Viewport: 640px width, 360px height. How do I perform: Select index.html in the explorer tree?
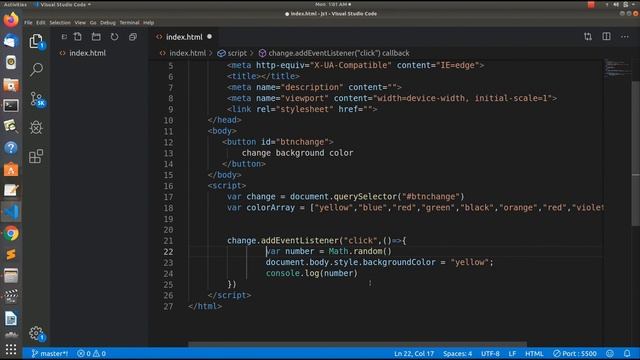point(87,53)
